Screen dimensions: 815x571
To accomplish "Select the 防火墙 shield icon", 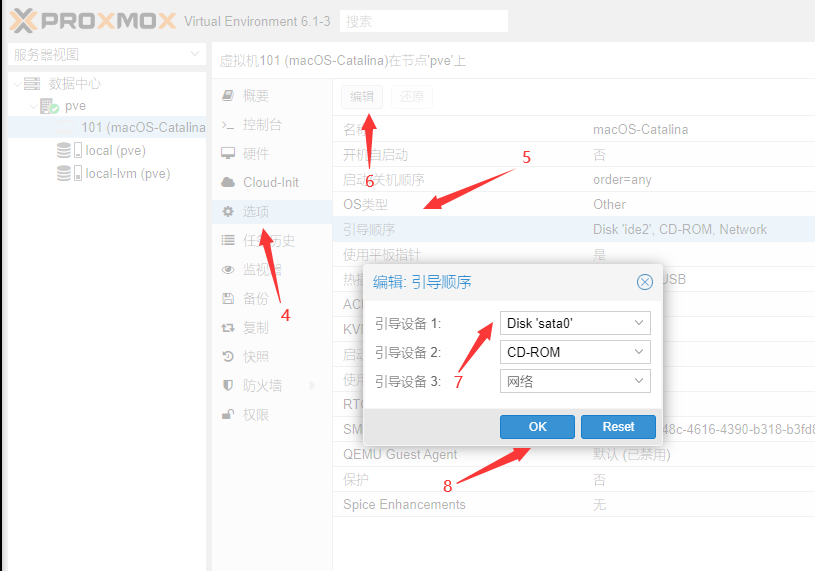I will point(227,386).
